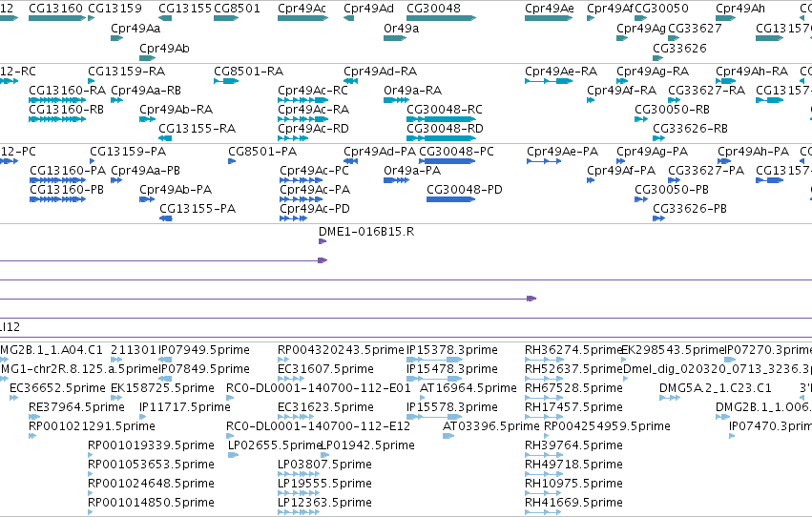Click the CG13159-RA transcript label
Viewport: 812px width, 517px height.
[x=127, y=72]
